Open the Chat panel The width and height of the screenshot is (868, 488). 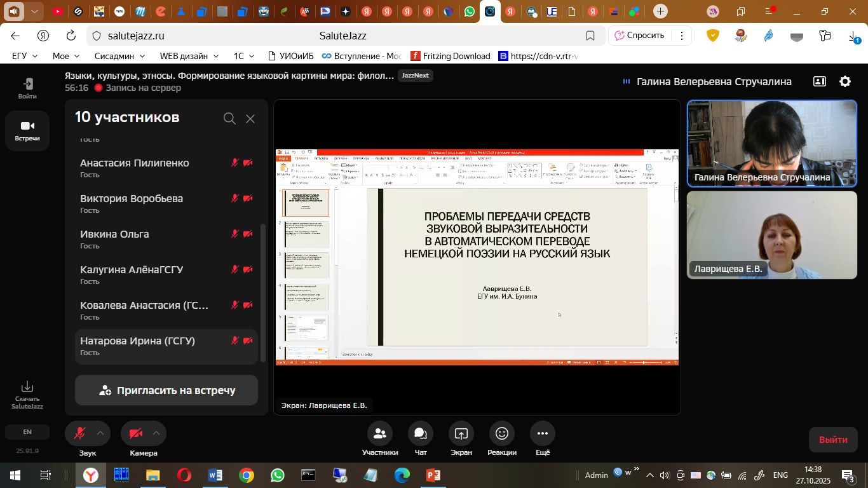tap(420, 434)
